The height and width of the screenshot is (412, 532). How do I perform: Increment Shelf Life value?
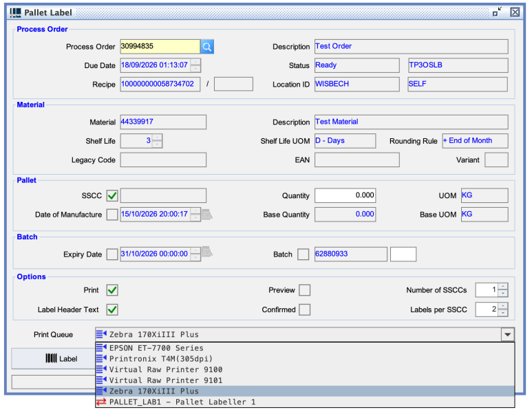[157, 138]
